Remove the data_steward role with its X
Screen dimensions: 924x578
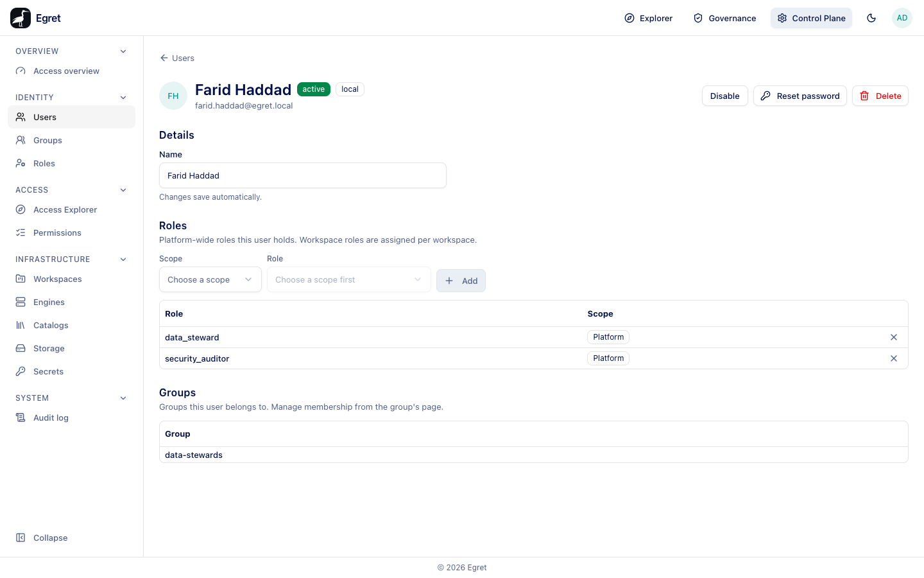pyautogui.click(x=894, y=337)
